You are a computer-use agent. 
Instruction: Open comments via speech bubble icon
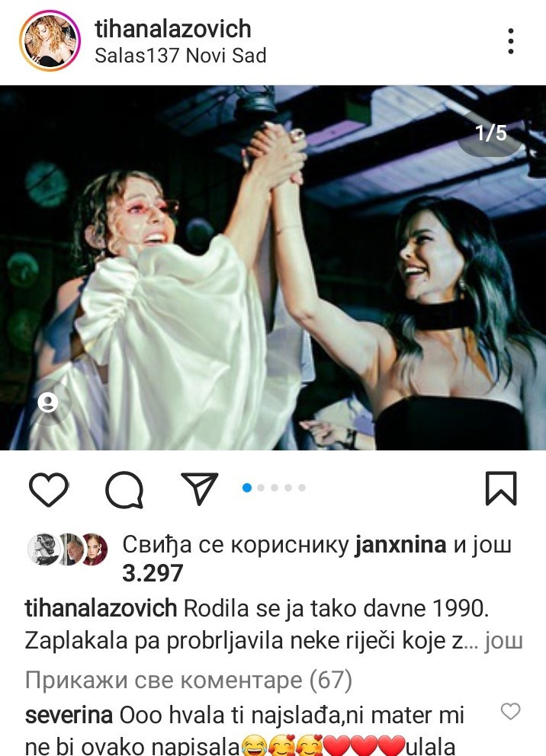coord(124,489)
